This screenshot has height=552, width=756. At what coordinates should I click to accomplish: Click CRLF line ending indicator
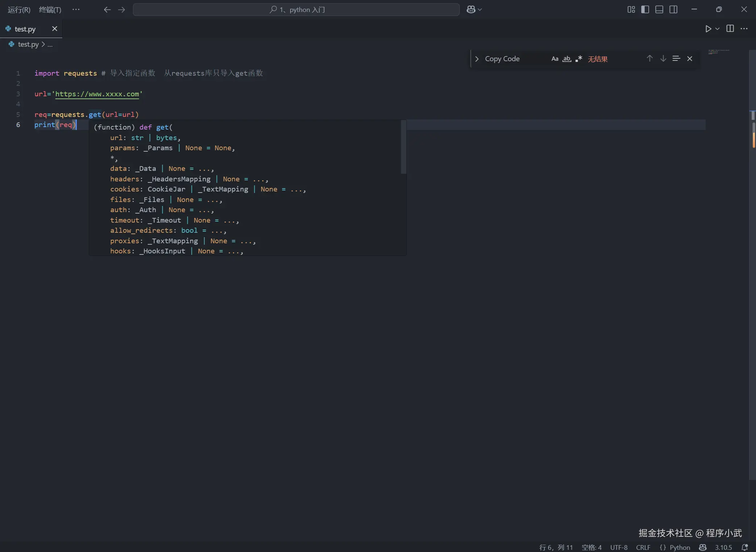point(643,547)
